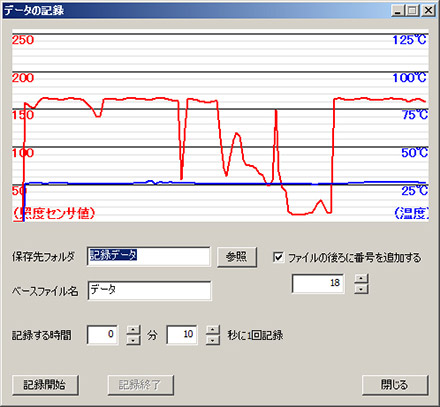Close the dialog with 閉じる button

(395, 385)
